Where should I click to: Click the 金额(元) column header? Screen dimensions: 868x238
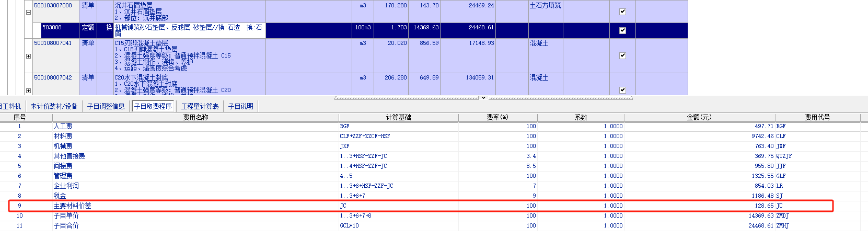699,117
